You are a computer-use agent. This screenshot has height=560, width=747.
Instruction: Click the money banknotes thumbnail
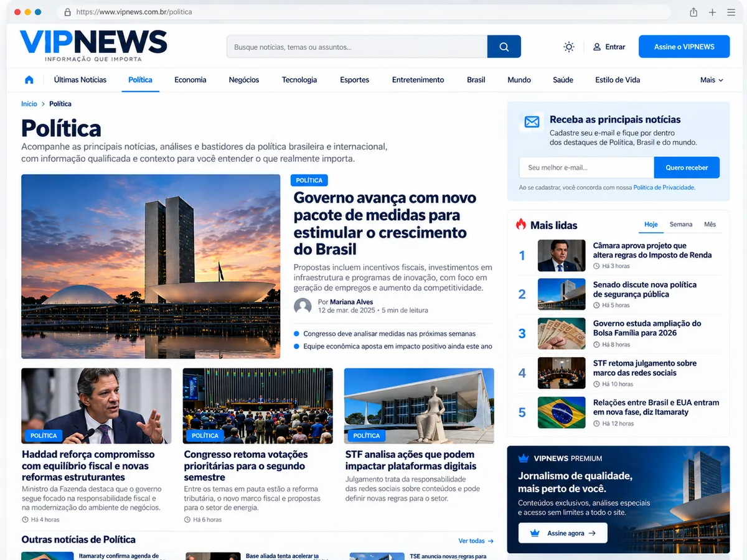tap(561, 334)
